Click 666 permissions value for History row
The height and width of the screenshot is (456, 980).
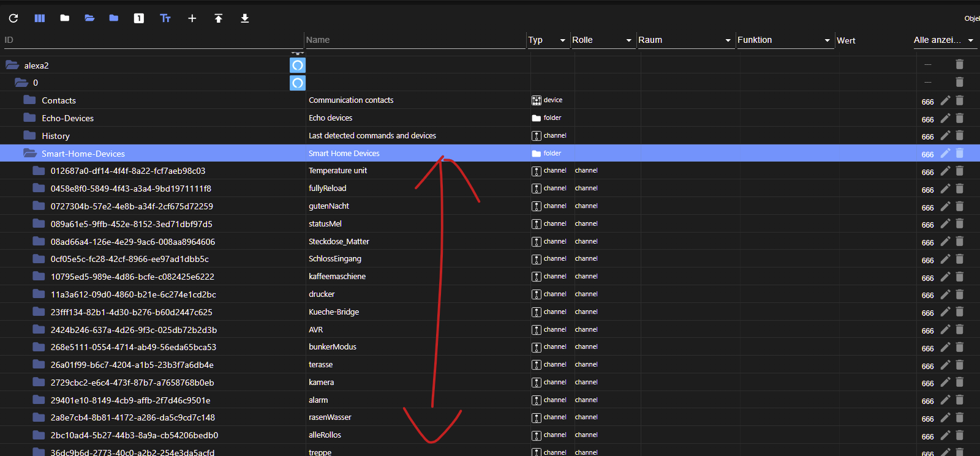click(927, 137)
